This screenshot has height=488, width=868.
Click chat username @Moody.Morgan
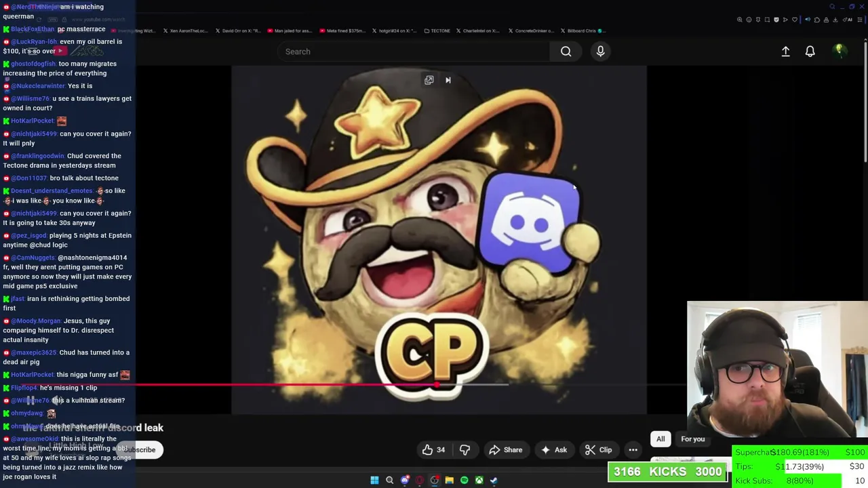36,321
